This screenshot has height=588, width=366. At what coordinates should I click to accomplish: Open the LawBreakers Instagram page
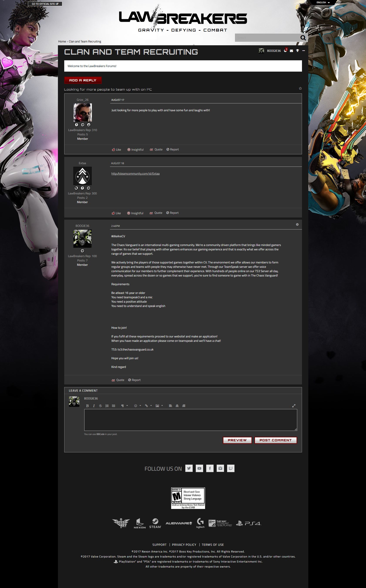[x=220, y=468]
